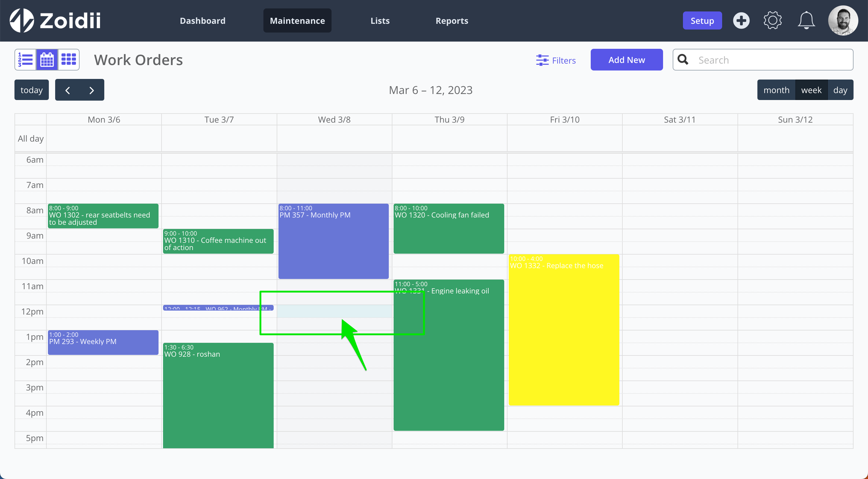
Task: Open notifications via the bell icon
Action: coord(806,20)
